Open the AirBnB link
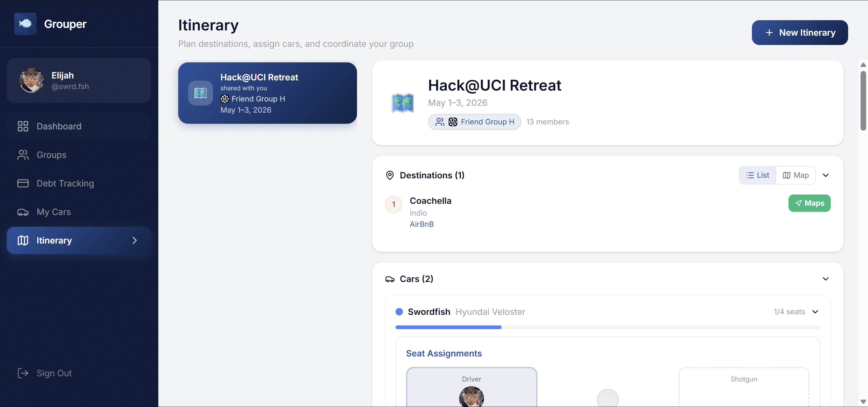 pos(422,224)
